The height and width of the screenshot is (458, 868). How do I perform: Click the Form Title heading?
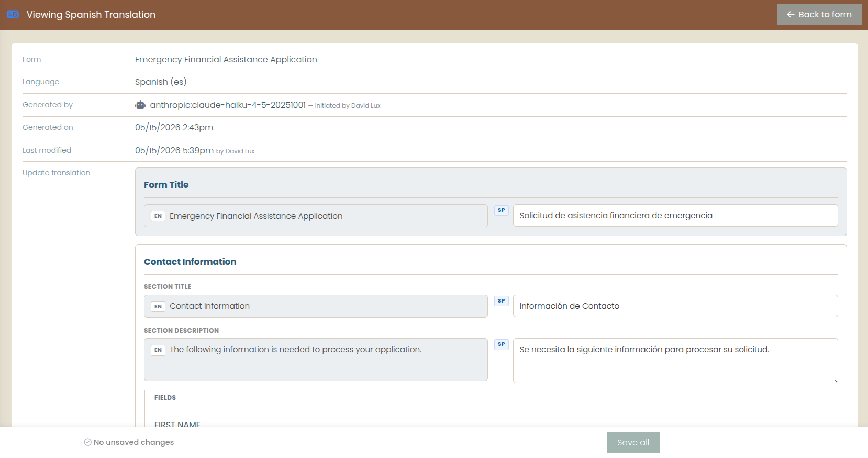[166, 185]
